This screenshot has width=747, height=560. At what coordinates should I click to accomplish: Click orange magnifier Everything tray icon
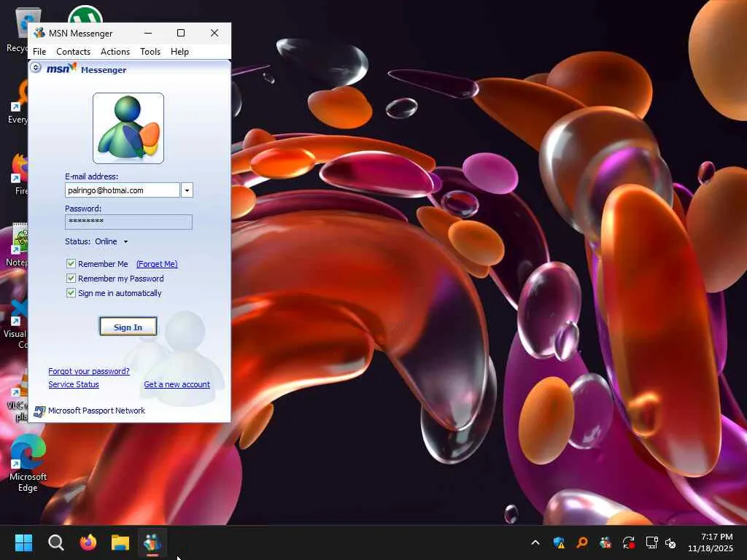click(581, 542)
